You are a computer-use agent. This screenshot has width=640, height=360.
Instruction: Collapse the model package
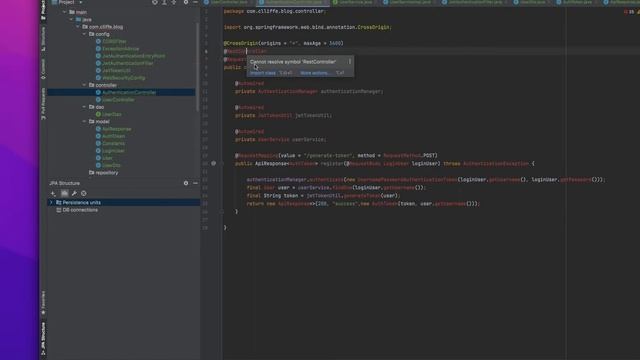click(84, 122)
